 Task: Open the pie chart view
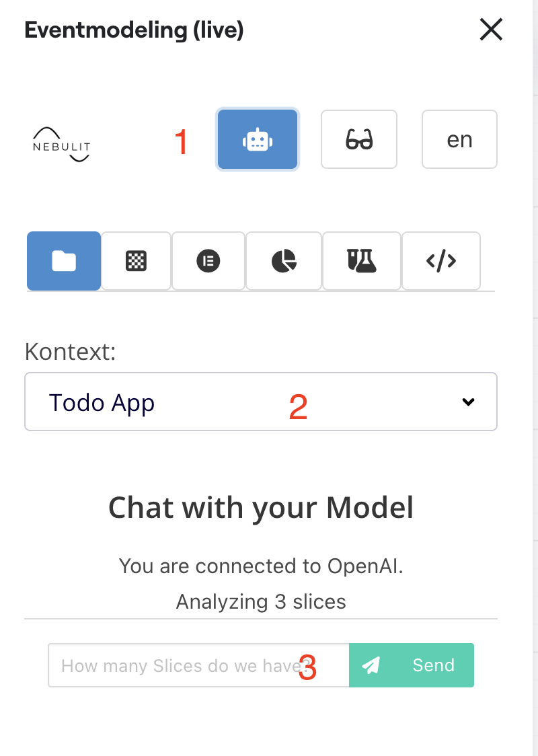[283, 261]
